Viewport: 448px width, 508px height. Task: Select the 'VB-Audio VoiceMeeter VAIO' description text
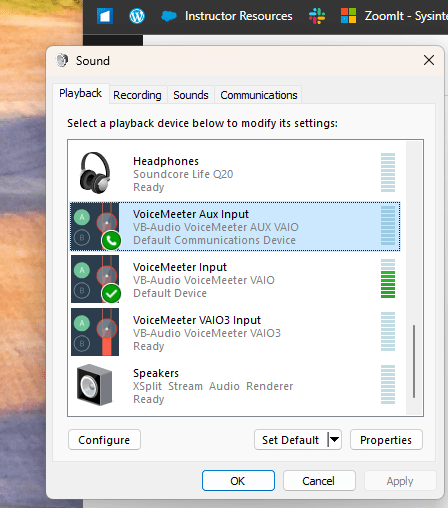coord(204,280)
